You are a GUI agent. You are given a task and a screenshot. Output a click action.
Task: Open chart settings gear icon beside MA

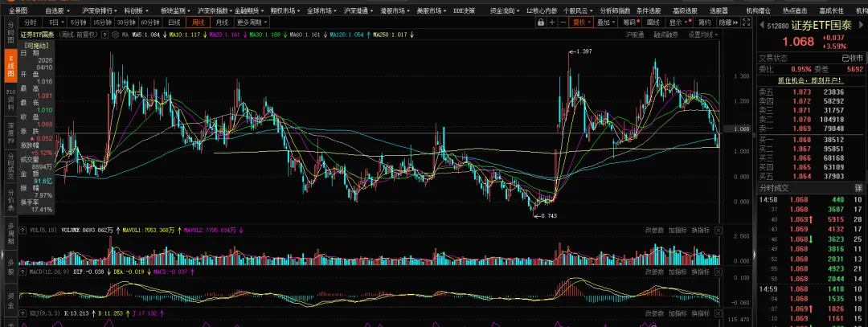coord(115,35)
